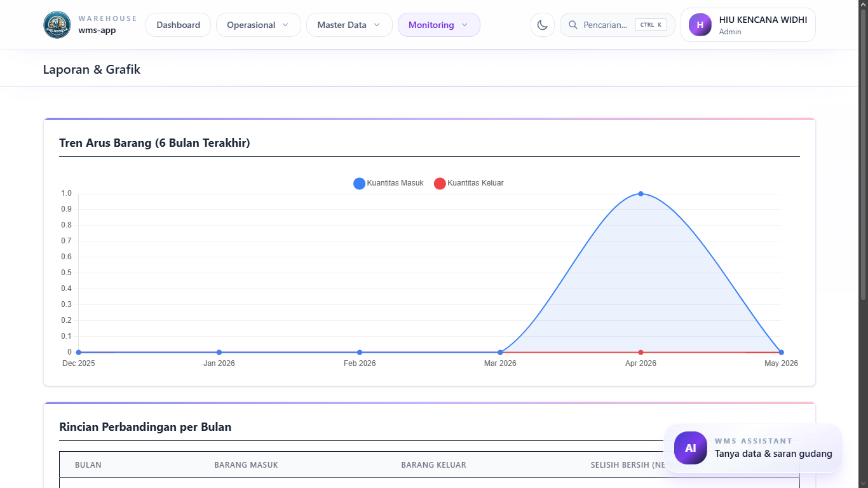The image size is (868, 488).
Task: Click the search magnifier icon
Action: pyautogui.click(x=573, y=25)
